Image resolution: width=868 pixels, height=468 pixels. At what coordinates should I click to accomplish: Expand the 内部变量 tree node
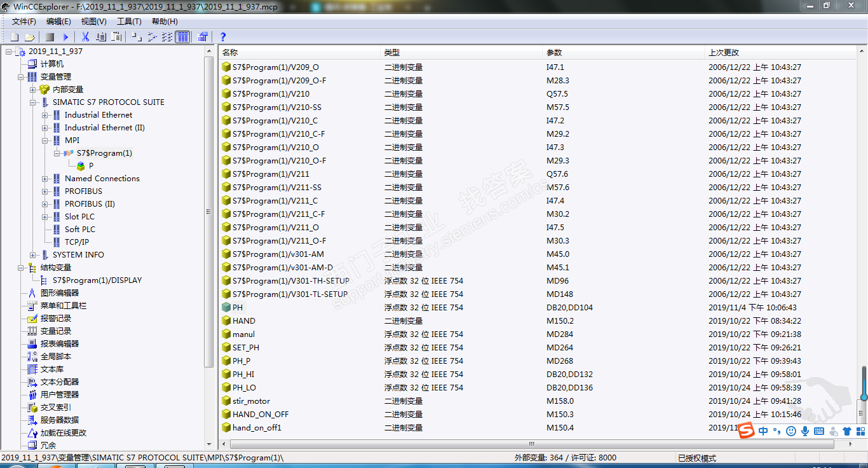tap(33, 90)
